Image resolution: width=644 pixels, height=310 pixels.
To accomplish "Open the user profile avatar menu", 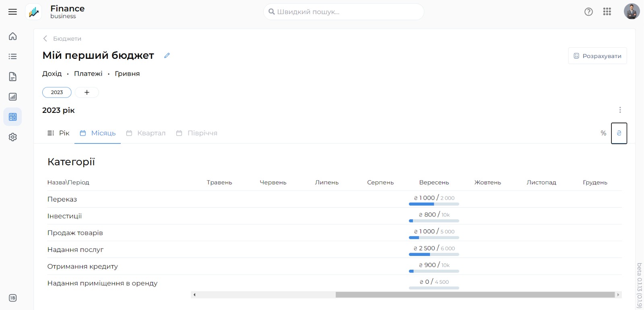I will 632,12.
